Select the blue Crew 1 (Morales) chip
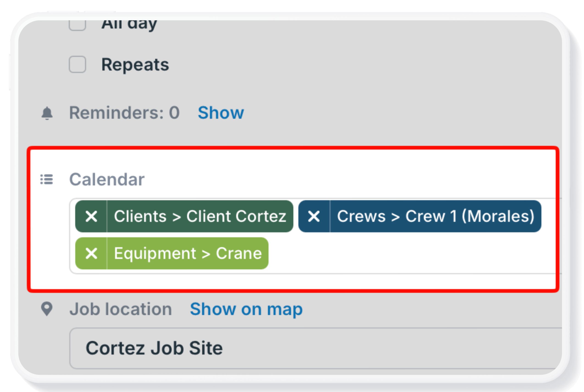 pyautogui.click(x=436, y=216)
